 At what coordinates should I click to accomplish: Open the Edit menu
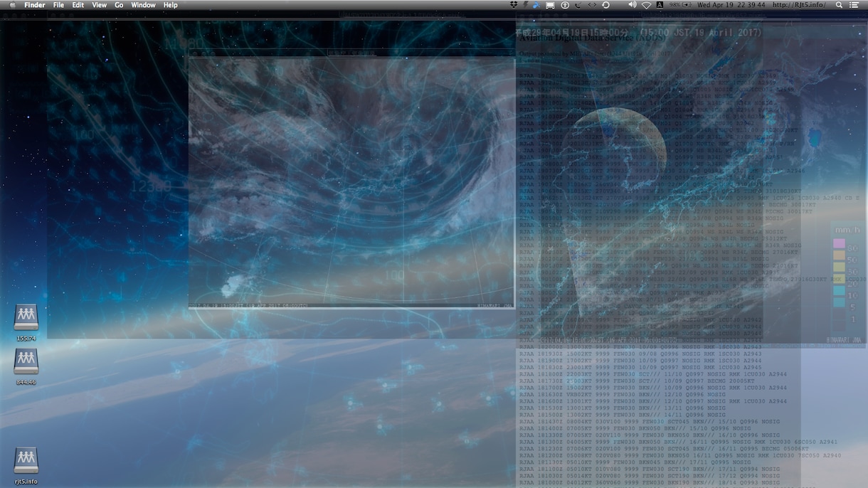pos(78,5)
